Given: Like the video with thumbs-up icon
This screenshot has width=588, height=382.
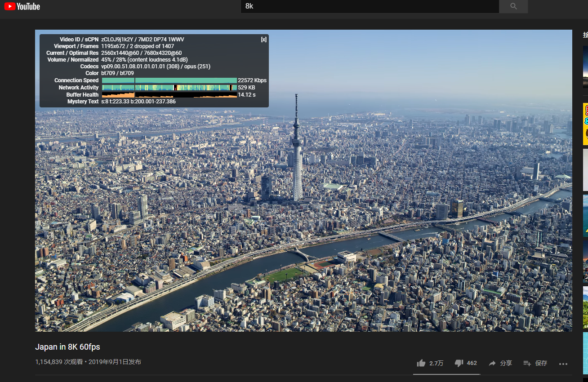Looking at the screenshot, I should tap(421, 363).
